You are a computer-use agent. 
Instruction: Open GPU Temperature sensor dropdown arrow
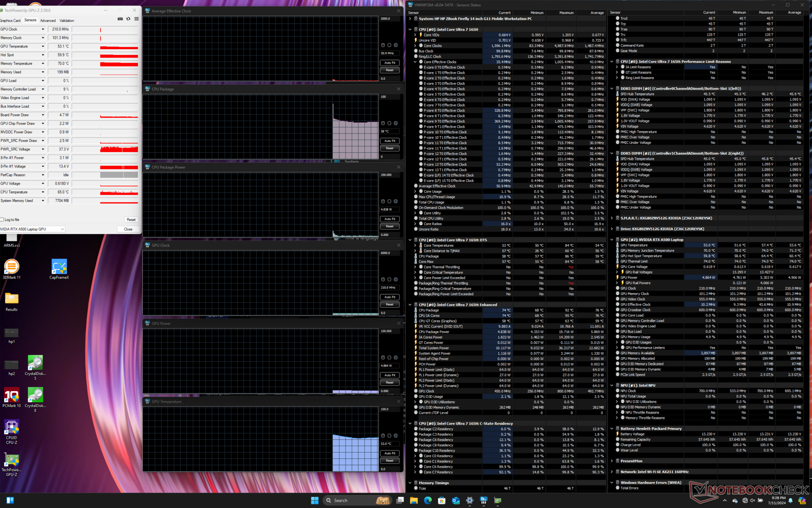pos(43,47)
